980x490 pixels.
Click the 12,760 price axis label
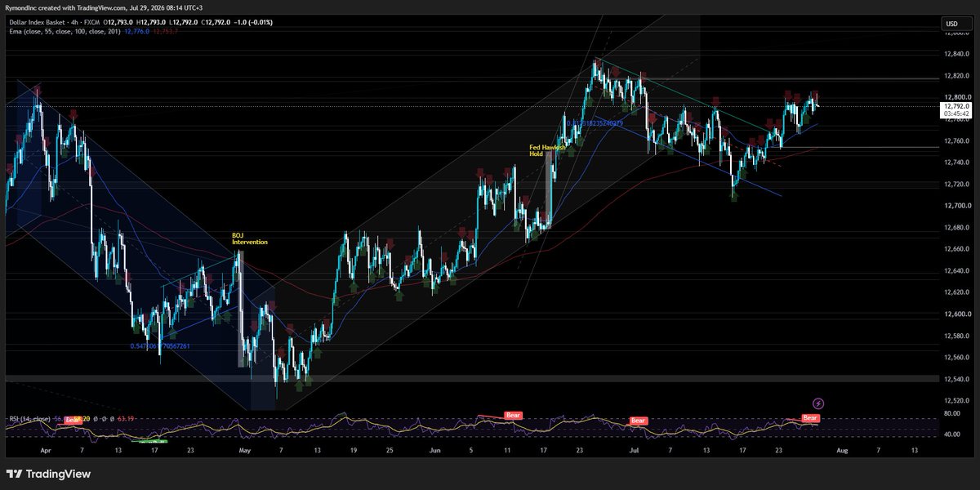[x=955, y=140]
